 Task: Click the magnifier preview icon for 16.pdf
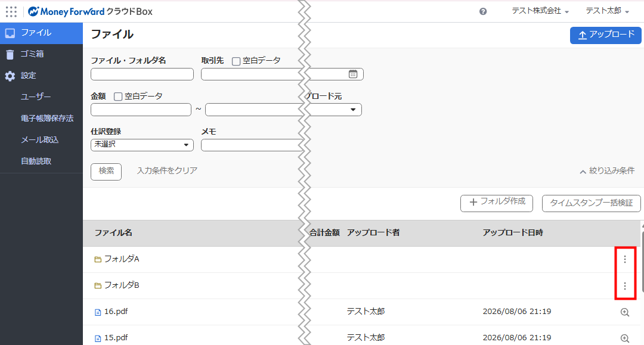click(x=625, y=312)
